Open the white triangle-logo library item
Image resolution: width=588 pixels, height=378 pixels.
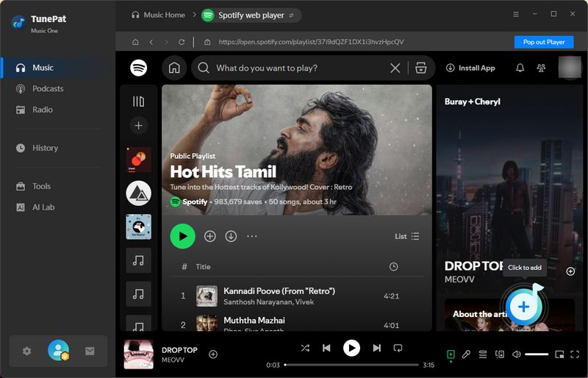pos(138,193)
